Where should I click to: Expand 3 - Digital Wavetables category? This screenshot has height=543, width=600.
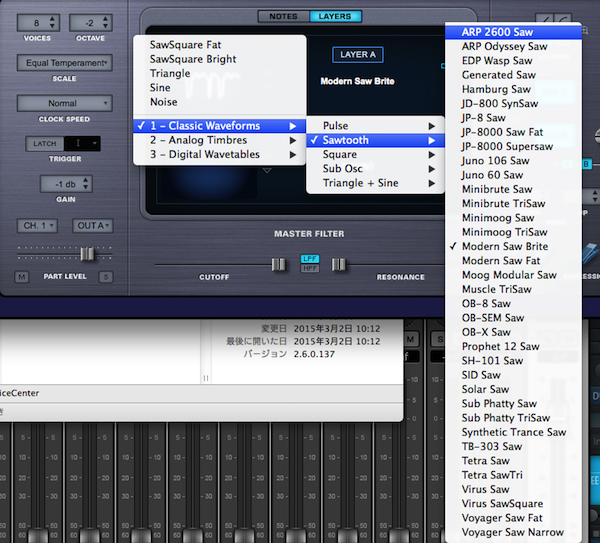219,155
